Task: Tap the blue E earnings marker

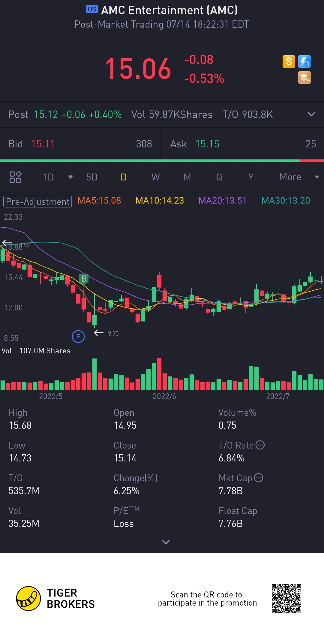Action: coord(78,337)
